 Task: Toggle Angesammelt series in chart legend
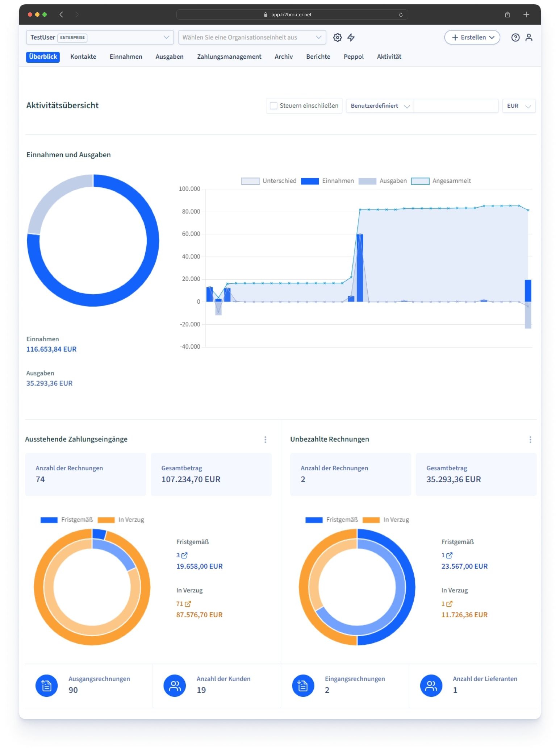pyautogui.click(x=441, y=181)
